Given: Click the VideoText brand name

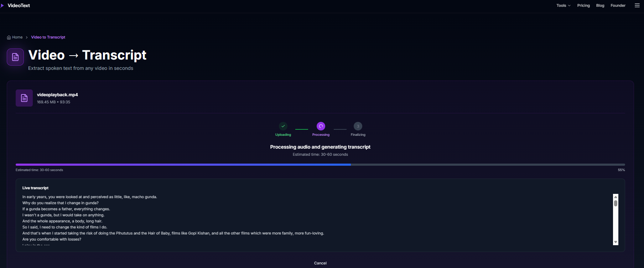Looking at the screenshot, I should (x=19, y=5).
